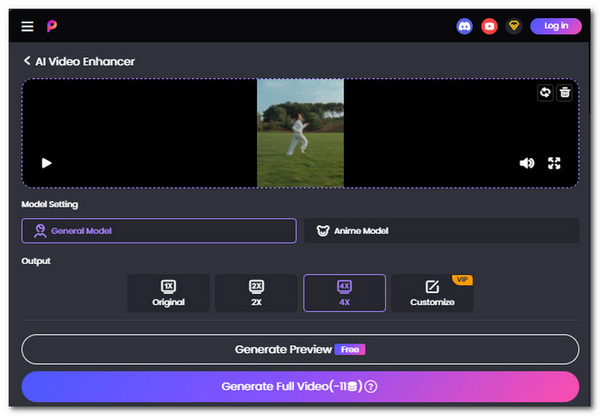Click Generate Preview button
This screenshot has height=416, width=600.
point(300,349)
